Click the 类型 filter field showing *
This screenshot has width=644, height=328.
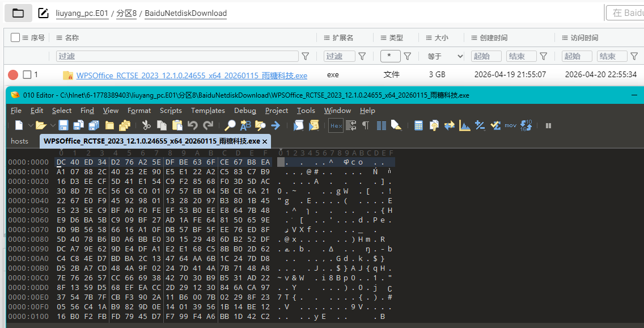click(391, 56)
